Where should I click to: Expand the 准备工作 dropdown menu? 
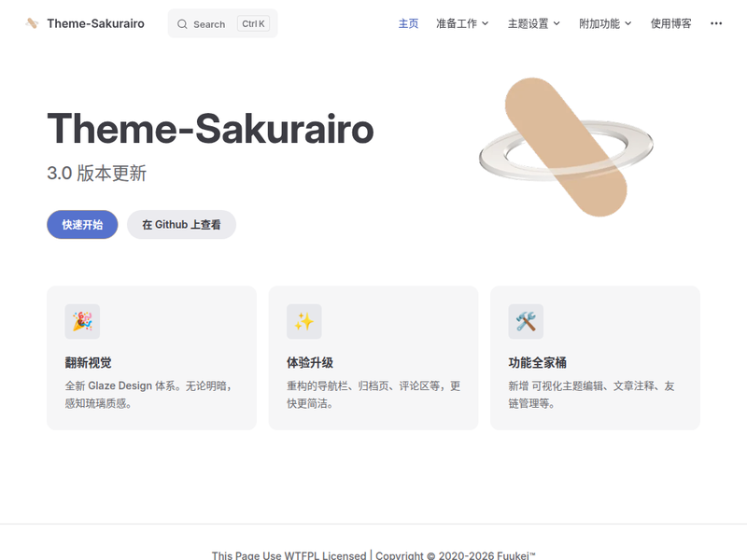tap(462, 23)
